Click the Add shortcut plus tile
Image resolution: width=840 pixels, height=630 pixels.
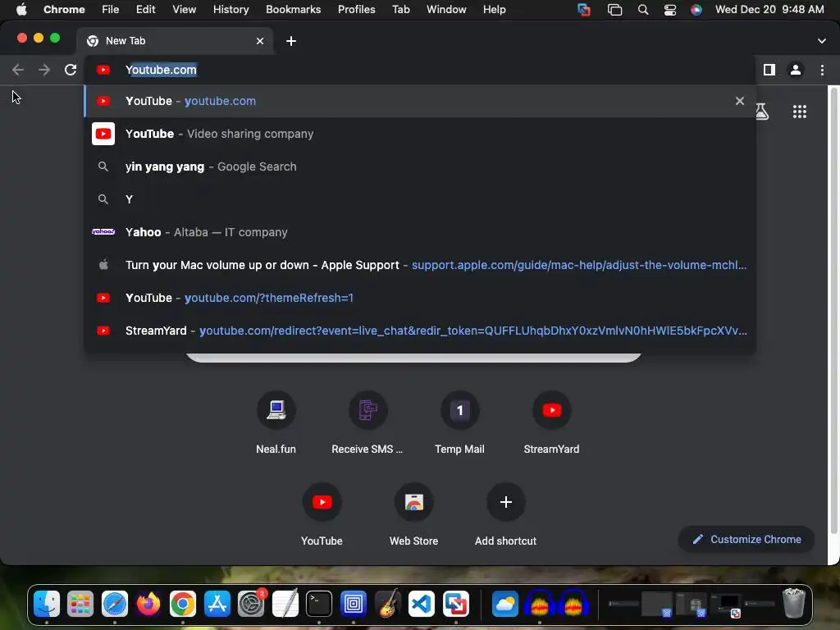(x=505, y=515)
